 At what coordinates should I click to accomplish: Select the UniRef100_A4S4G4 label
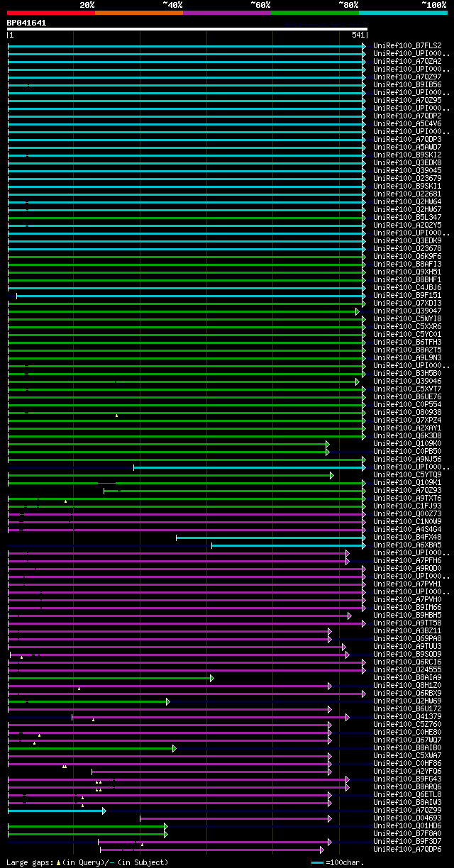click(407, 530)
